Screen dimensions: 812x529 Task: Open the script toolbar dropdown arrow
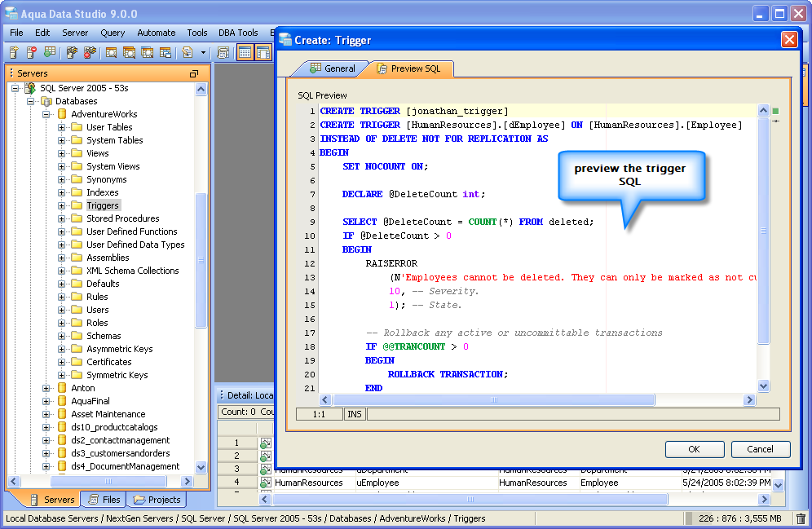[x=203, y=53]
